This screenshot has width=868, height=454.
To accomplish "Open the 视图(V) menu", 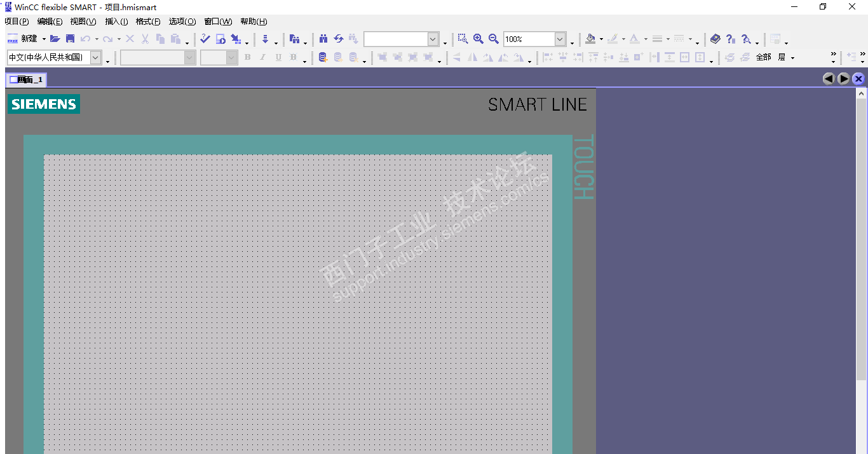I will point(83,22).
